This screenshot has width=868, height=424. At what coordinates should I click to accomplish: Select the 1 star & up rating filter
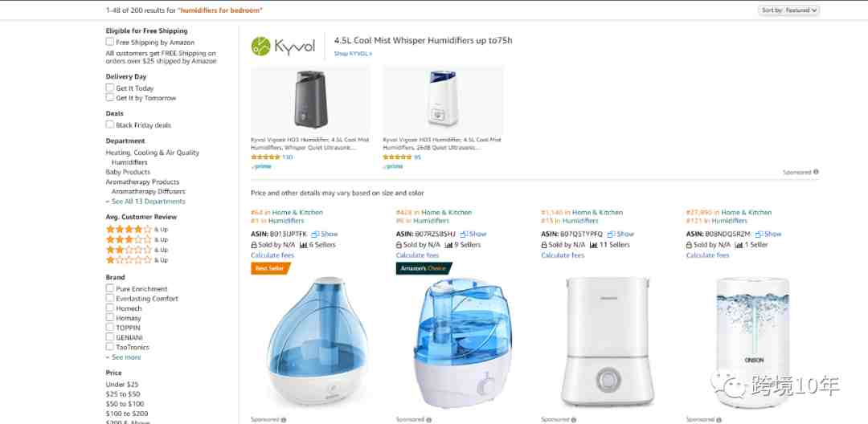pyautogui.click(x=137, y=260)
